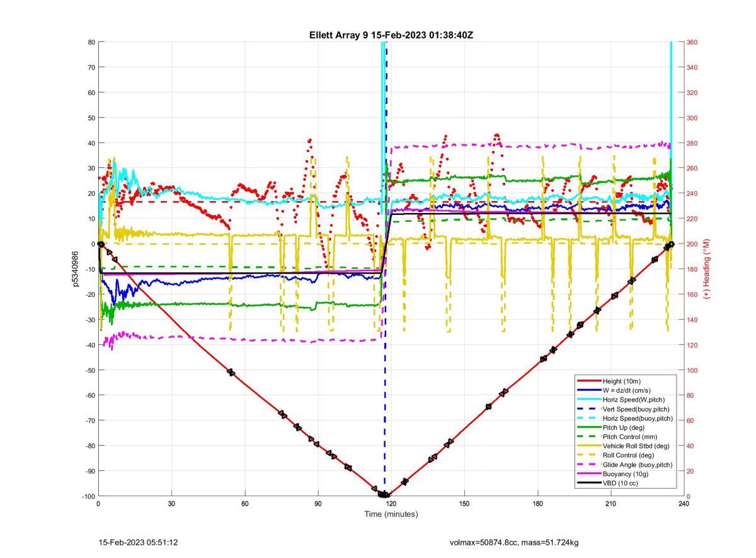Click the 240 tick on the time axis
Screen dimensions: 756x558
click(x=684, y=504)
